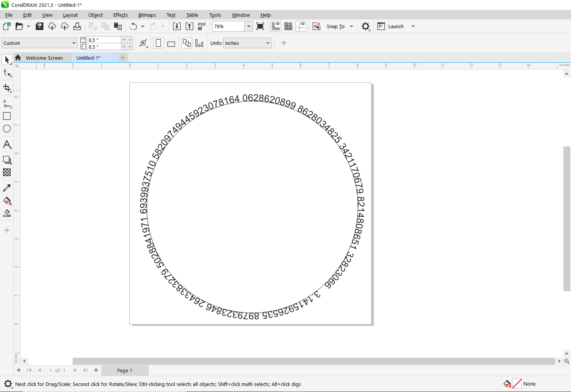Open status bar settings gear
The image size is (571, 392).
click(8, 384)
